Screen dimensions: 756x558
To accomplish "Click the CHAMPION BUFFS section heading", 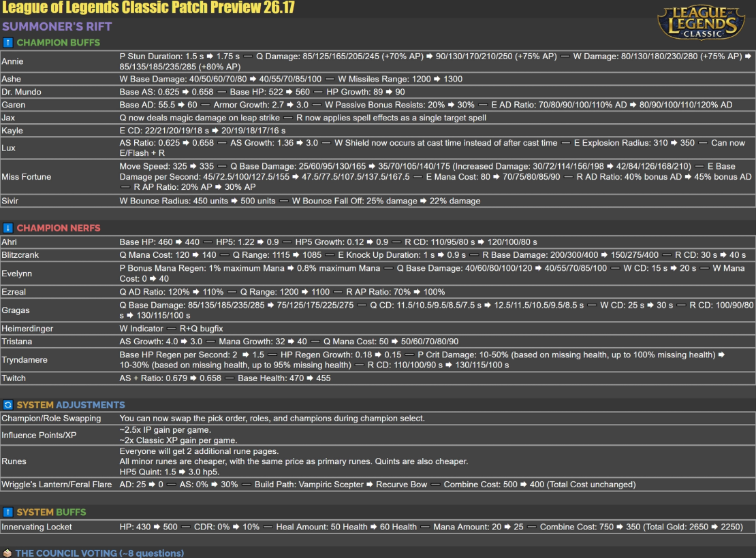I will [59, 42].
